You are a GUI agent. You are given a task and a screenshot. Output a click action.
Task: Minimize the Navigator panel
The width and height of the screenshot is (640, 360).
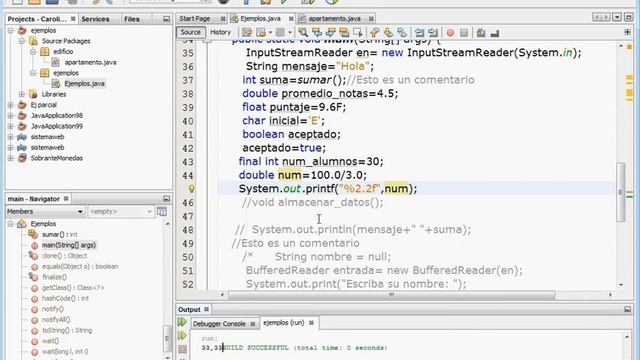(x=167, y=198)
